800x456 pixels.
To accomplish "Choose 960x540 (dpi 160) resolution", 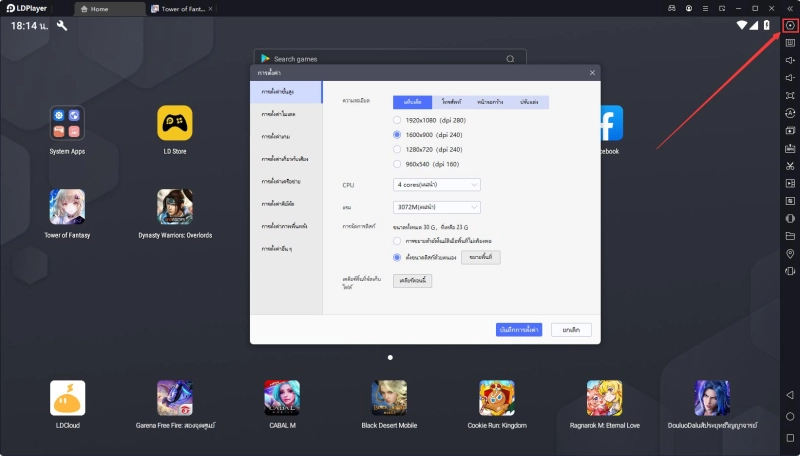I will pos(397,163).
